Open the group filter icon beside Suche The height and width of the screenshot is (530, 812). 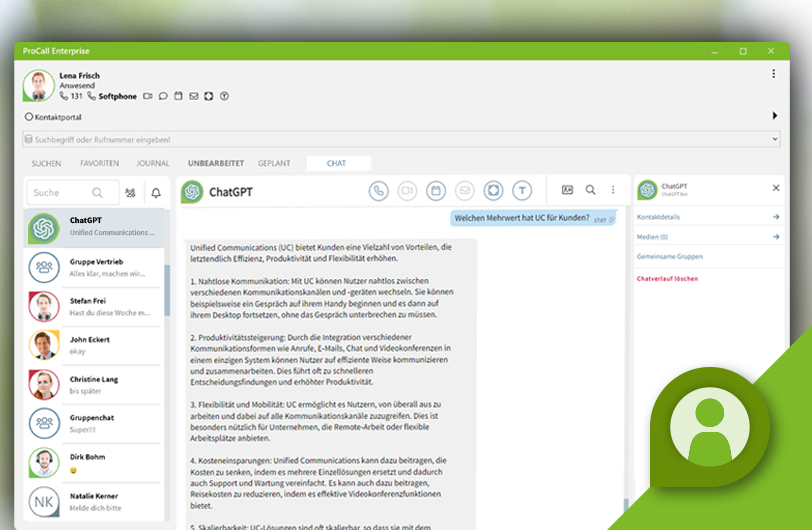pos(130,193)
